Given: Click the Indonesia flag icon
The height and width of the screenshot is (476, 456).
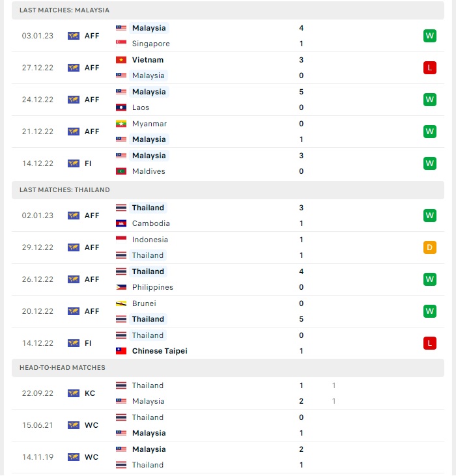Looking at the screenshot, I should [x=121, y=240].
